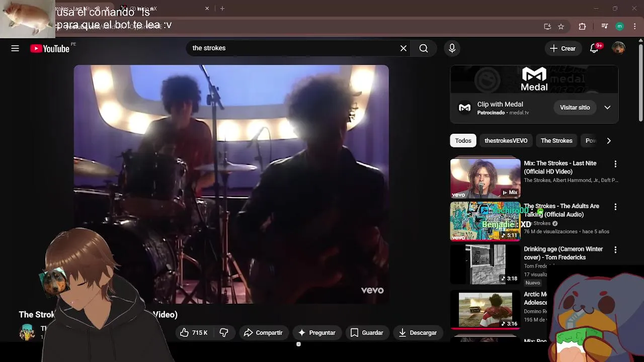Download the video with Descargar
This screenshot has height=362, width=644.
tap(418, 333)
